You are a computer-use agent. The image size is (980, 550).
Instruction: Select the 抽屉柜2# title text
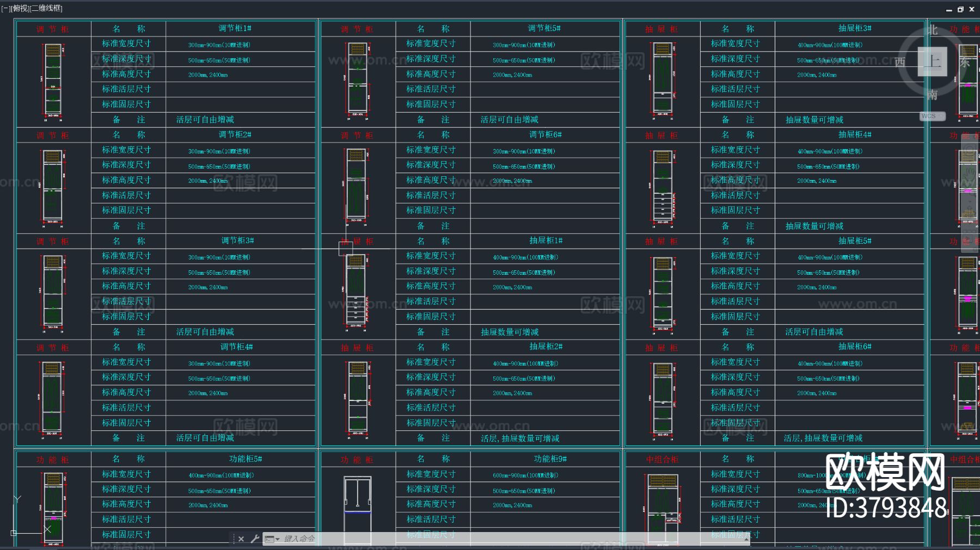546,347
